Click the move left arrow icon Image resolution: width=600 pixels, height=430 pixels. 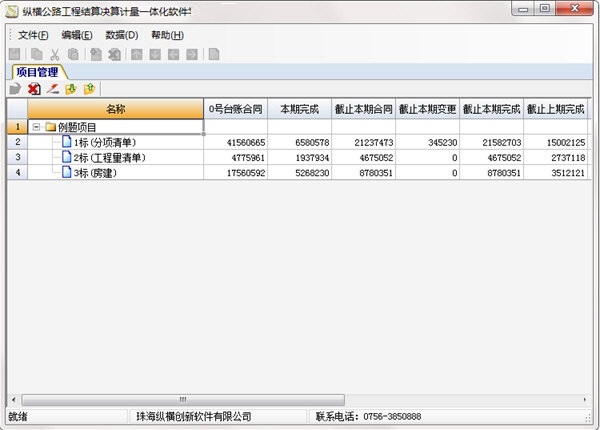[173, 54]
